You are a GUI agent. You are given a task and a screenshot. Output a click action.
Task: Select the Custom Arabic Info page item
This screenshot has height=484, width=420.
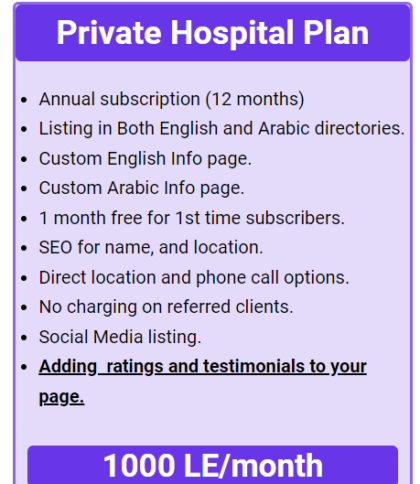(142, 188)
